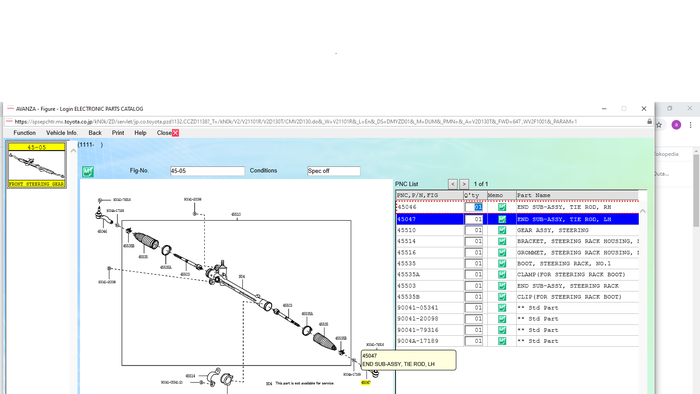Click quantity field for part 45046
The width and height of the screenshot is (700, 394).
click(x=474, y=207)
